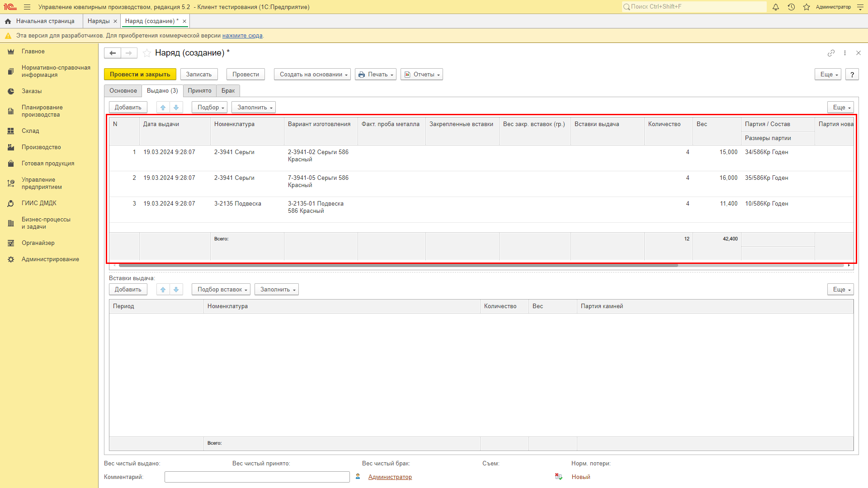The image size is (868, 488).
Task: Switch to Брак tab
Action: (228, 91)
